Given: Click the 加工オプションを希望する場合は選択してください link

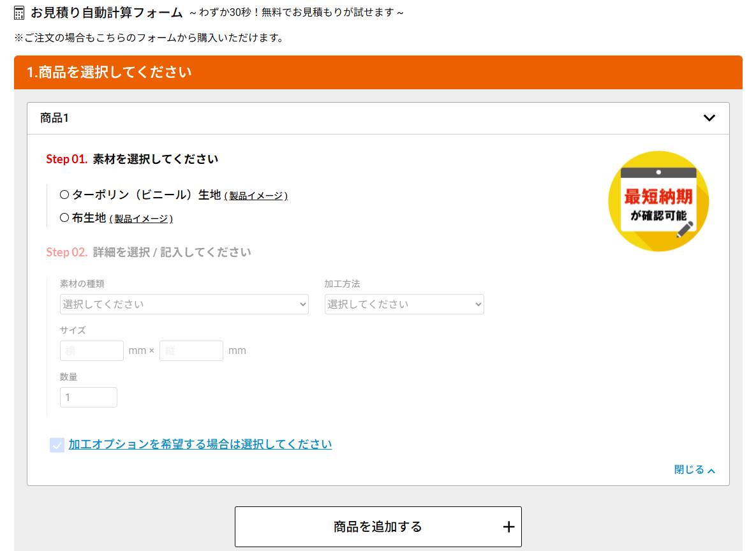Looking at the screenshot, I should pos(200,444).
